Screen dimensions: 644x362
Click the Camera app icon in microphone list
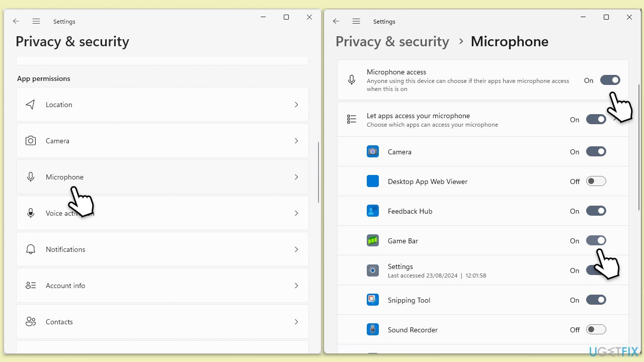(373, 152)
